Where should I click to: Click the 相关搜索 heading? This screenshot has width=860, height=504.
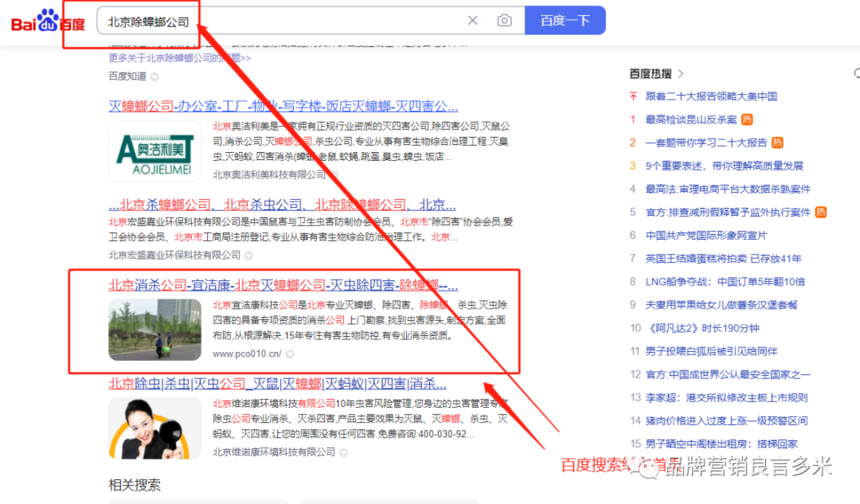[x=134, y=485]
